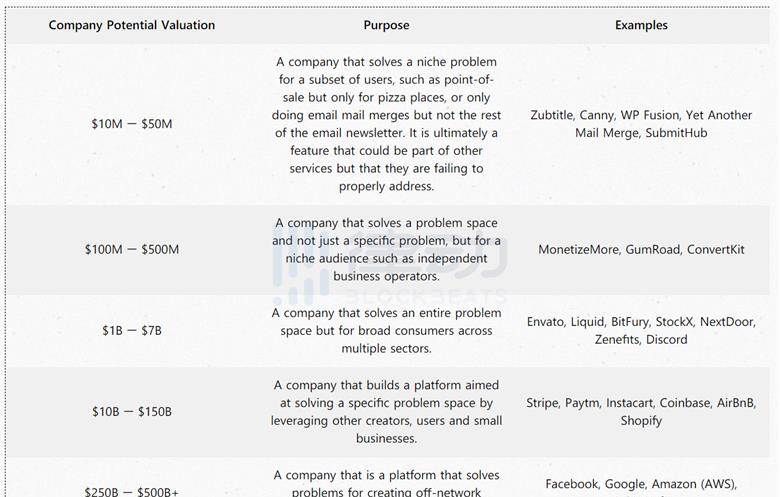Click the Zubtitle, Canny, WP Fusion examples cell
The width and height of the screenshot is (780, 497).
click(641, 124)
